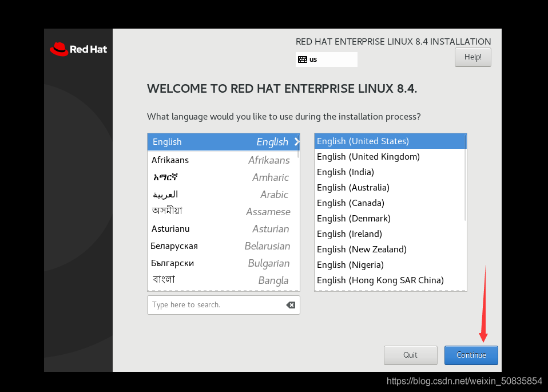Select Asturianu language row
The image size is (548, 392).
[223, 229]
